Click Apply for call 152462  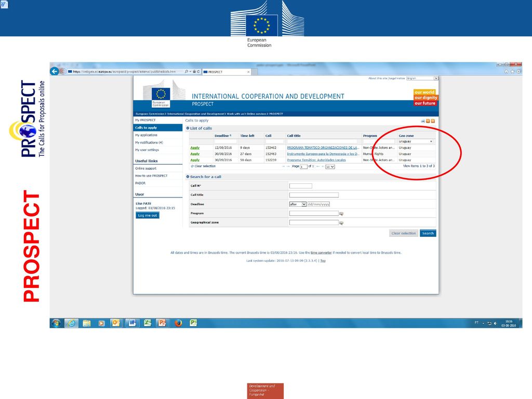coord(195,148)
